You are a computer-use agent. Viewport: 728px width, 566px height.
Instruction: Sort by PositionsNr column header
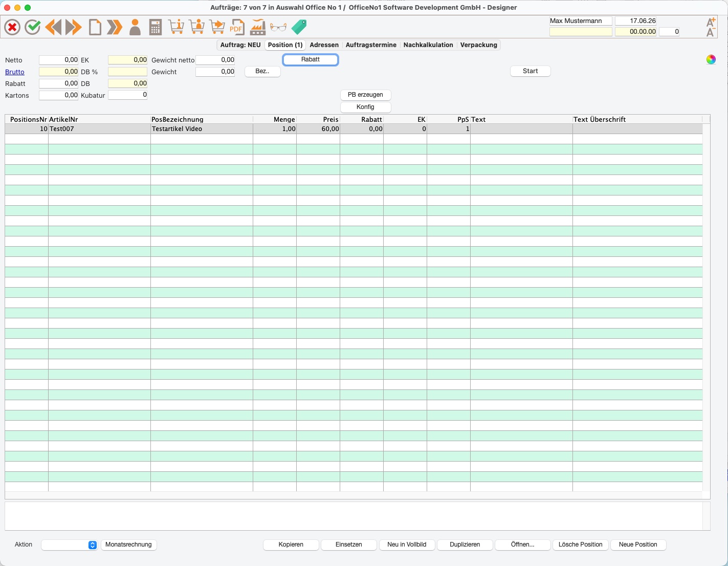(x=27, y=120)
